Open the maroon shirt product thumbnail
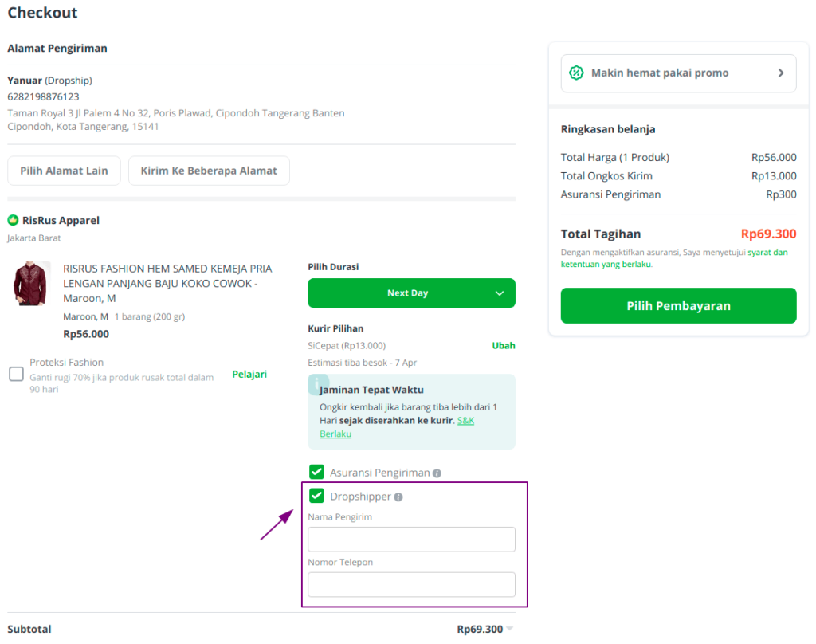This screenshot has width=816, height=644. pos(30,283)
